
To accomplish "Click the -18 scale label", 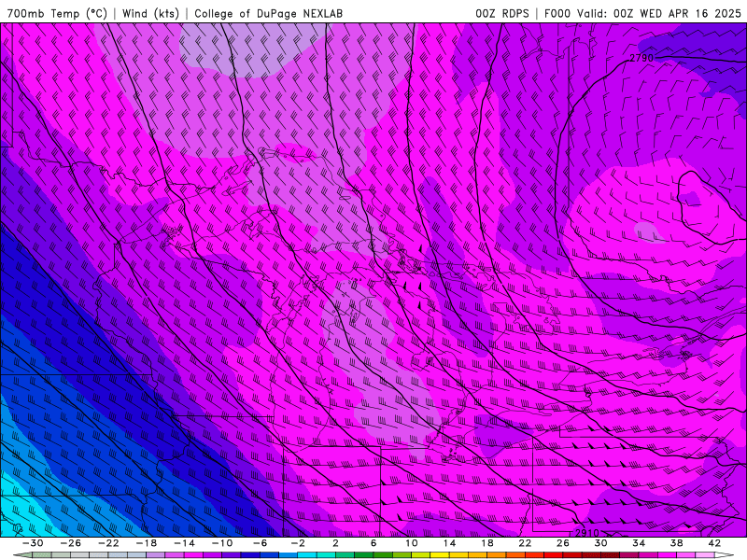I will click(147, 543).
